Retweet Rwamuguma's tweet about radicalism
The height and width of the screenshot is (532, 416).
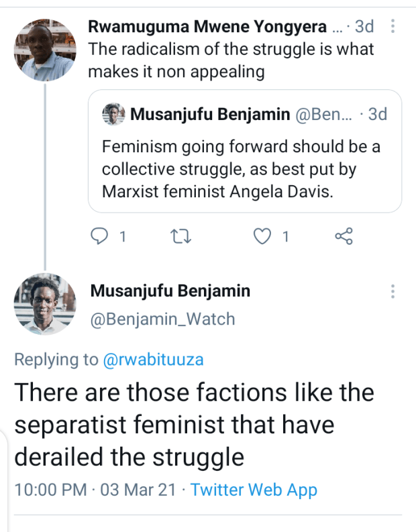[x=180, y=235]
